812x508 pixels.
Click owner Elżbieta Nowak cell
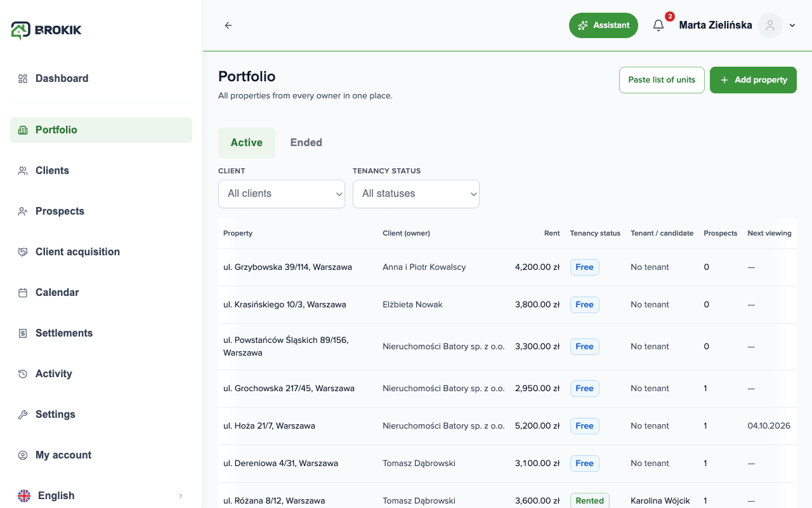click(x=412, y=305)
